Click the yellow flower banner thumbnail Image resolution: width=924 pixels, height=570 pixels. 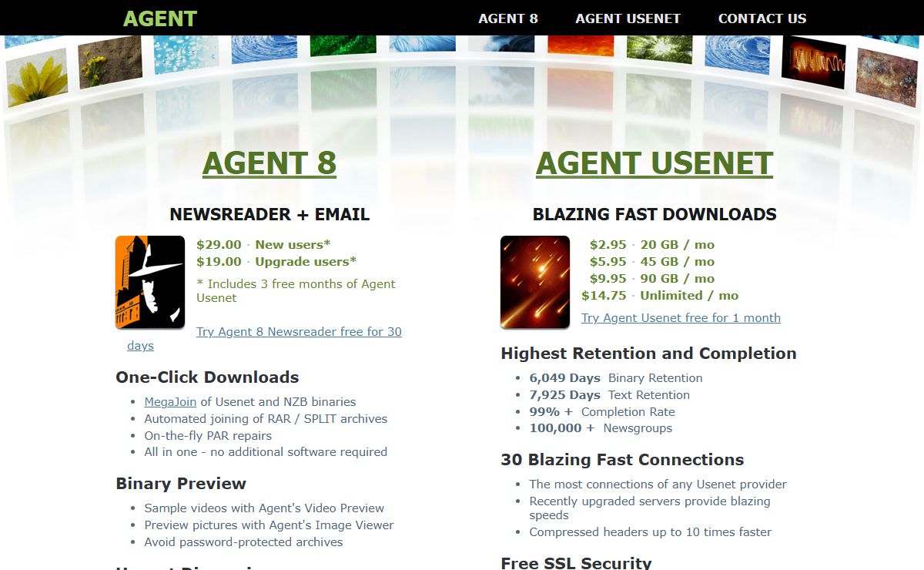(x=37, y=77)
